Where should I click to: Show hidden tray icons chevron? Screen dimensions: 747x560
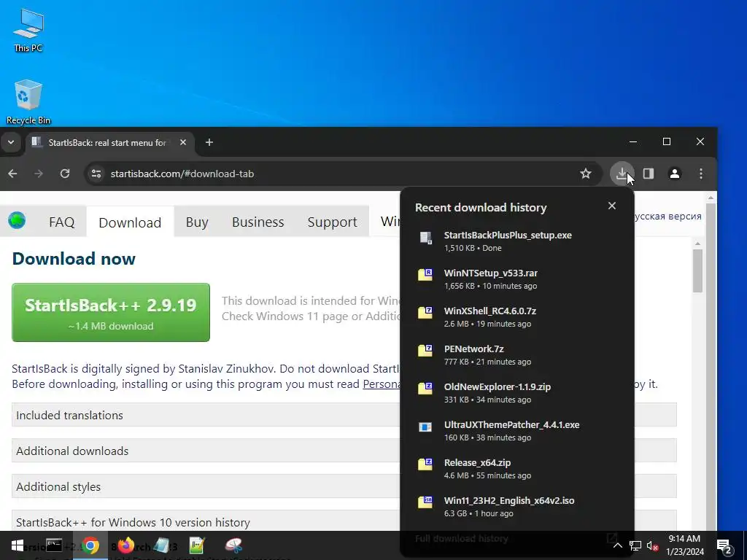coord(617,545)
